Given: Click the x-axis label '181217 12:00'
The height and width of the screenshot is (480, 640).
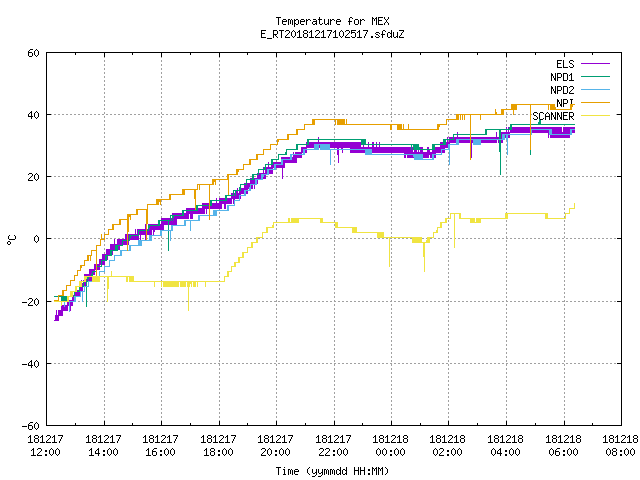Looking at the screenshot, I should 45,446.
